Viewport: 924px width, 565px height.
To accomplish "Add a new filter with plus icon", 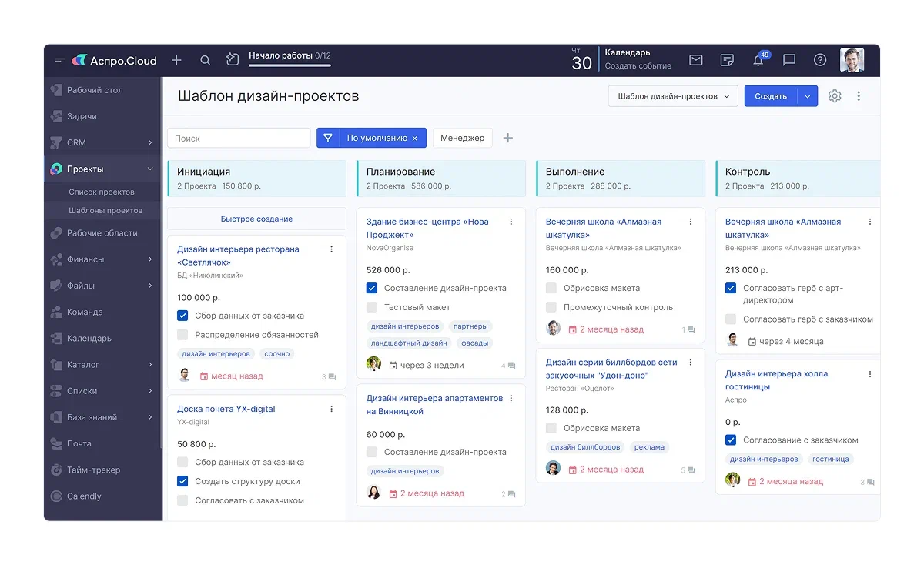I will pos(507,139).
